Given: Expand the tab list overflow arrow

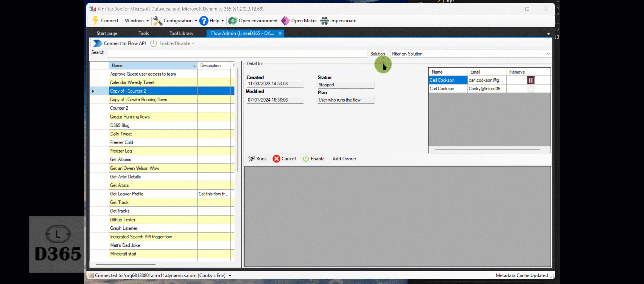Looking at the screenshot, I should [548, 34].
